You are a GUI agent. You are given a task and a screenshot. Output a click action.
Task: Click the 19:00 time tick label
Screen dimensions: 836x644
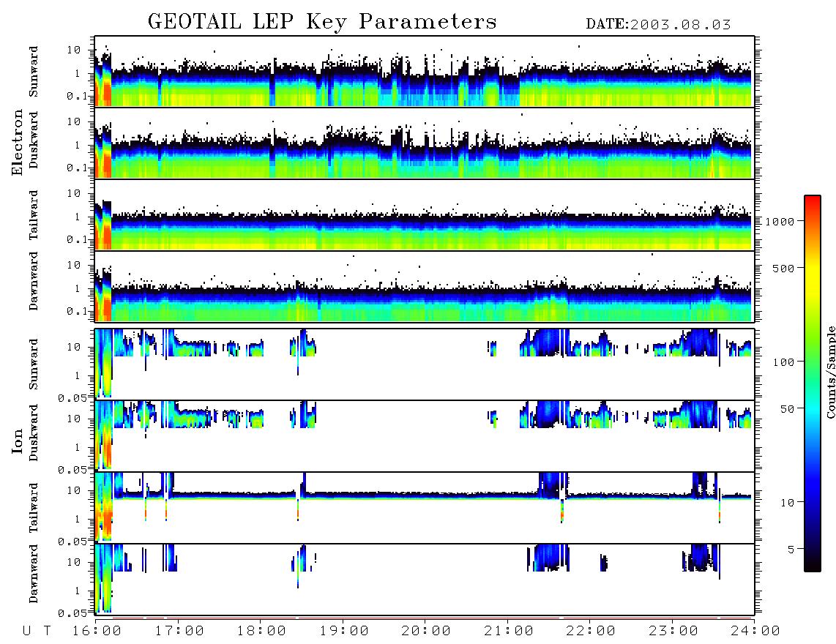[x=344, y=632]
